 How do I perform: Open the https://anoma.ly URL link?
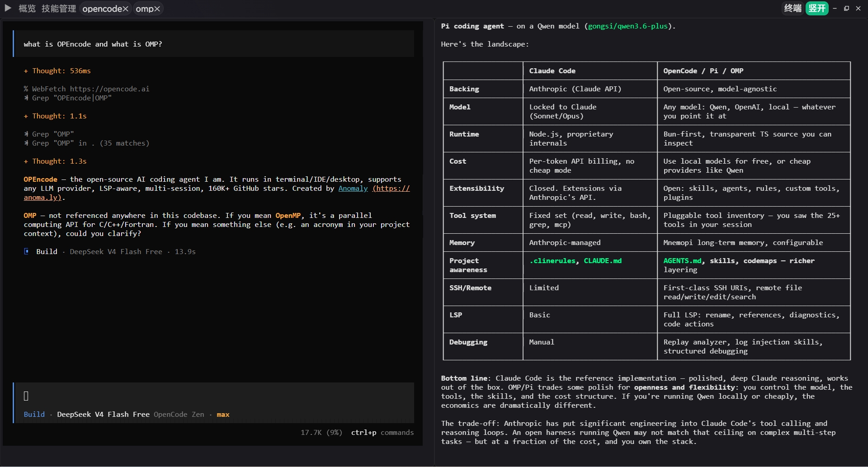[x=391, y=189]
